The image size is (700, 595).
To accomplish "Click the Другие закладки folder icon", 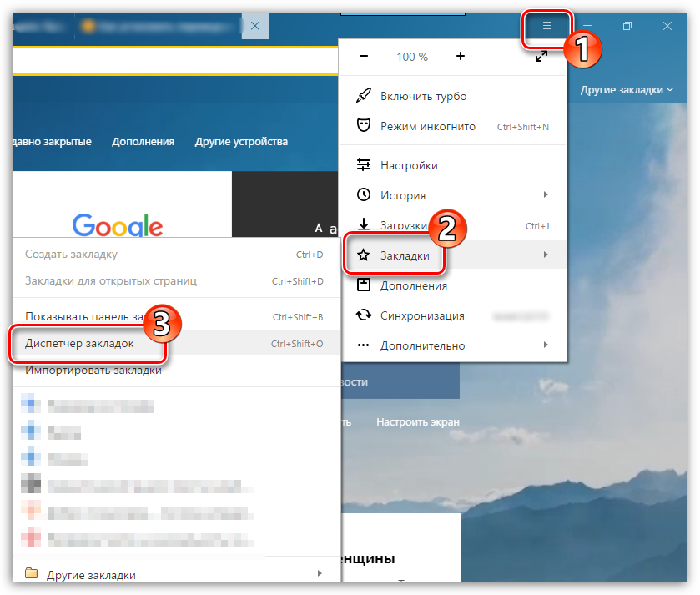I will click(31, 572).
